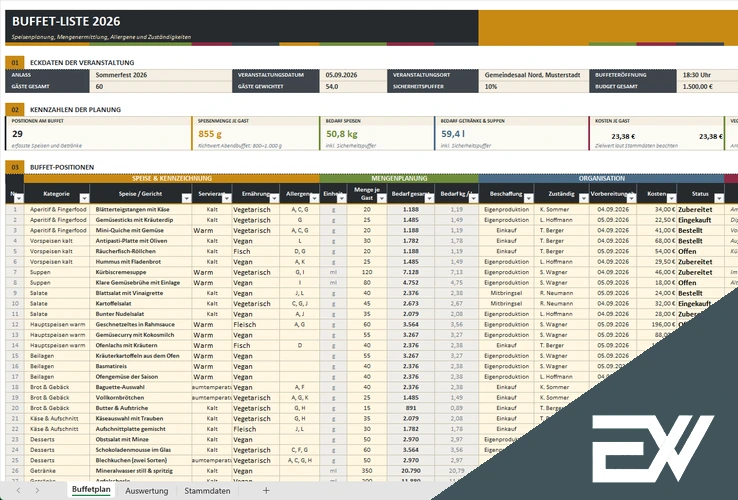The image size is (738, 500).
Task: Select the Butter & Aufstriche cell
Action: (140, 408)
